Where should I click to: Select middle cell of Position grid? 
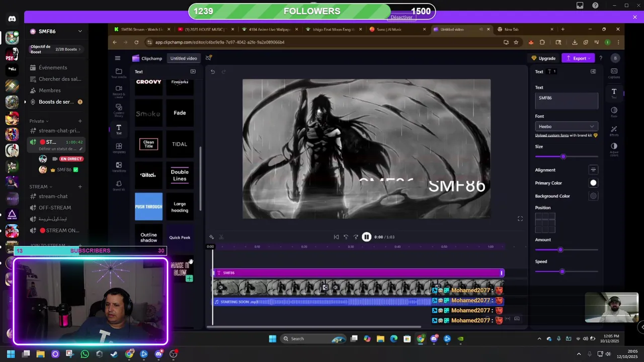545,223
